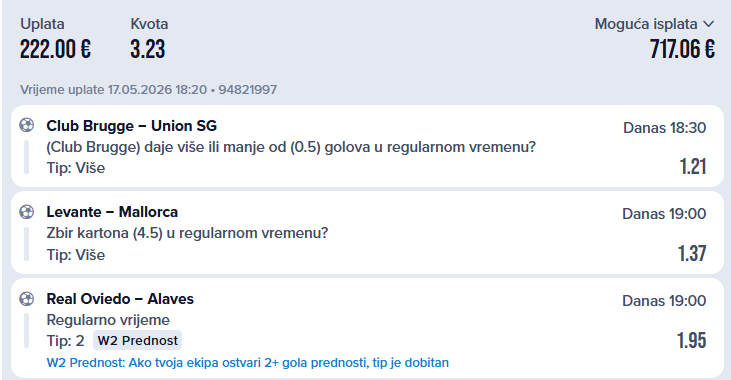Click soccer ball icon beside Real Oviedo – Alaves

pos(27,298)
